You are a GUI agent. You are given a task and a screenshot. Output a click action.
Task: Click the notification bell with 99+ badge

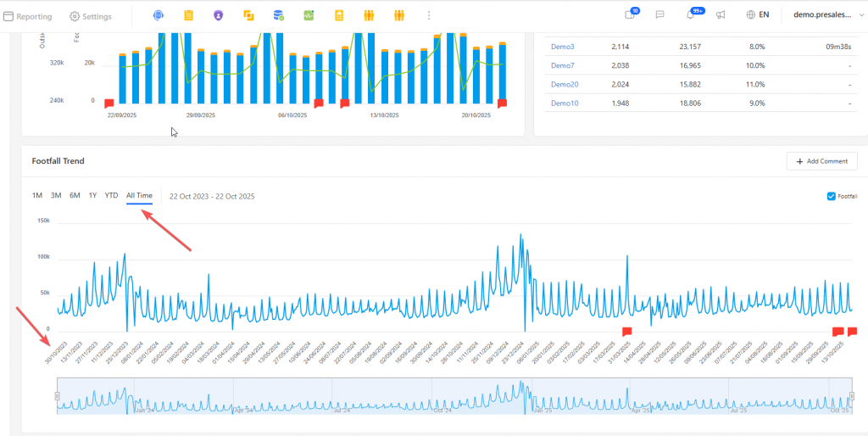(x=690, y=15)
